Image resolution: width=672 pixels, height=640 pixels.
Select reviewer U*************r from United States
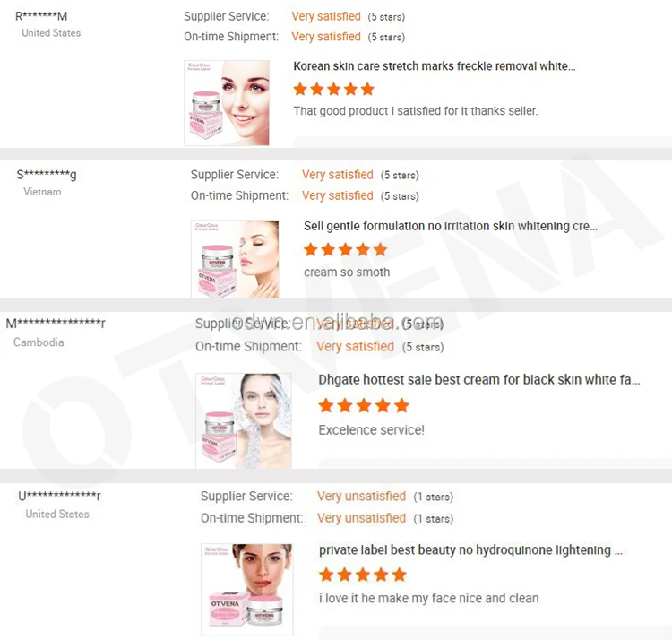point(59,496)
